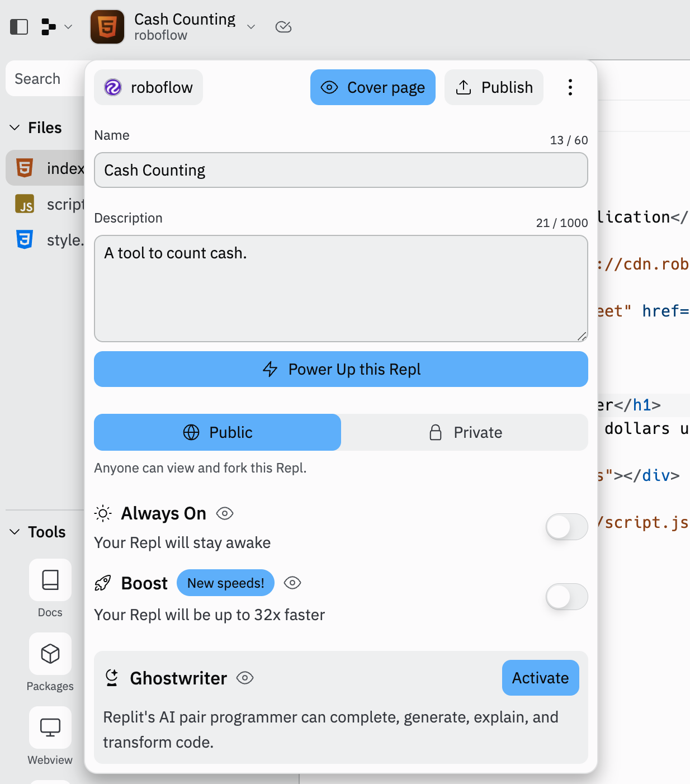
Task: Switch Repl visibility to Private
Action: (465, 432)
